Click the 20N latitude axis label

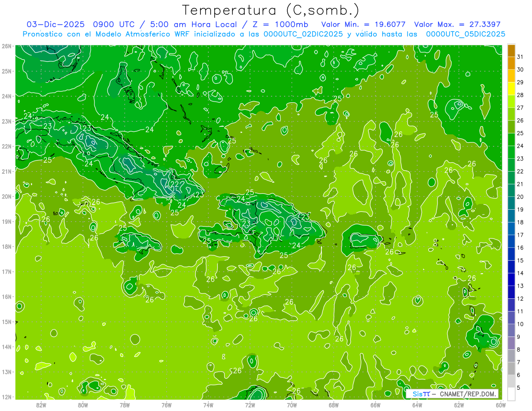click(x=6, y=196)
